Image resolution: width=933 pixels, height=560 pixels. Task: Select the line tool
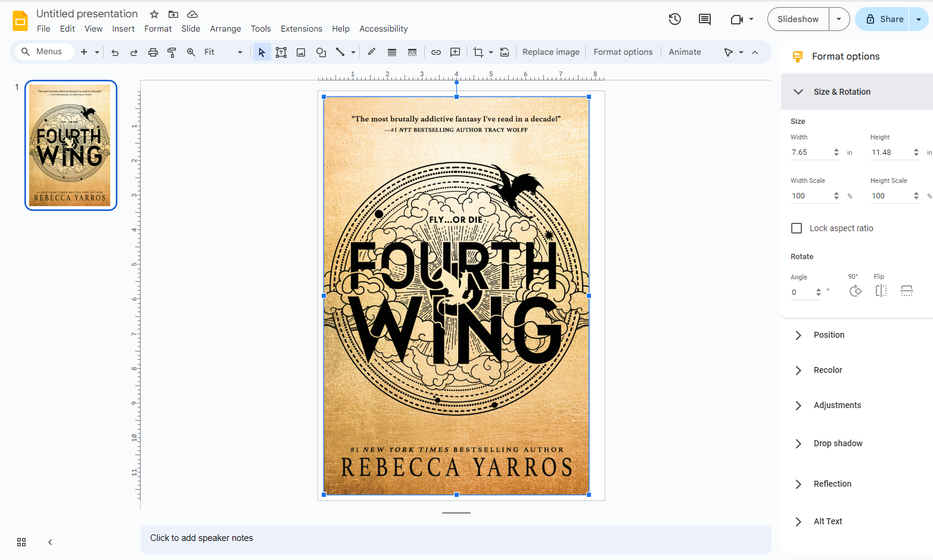340,52
